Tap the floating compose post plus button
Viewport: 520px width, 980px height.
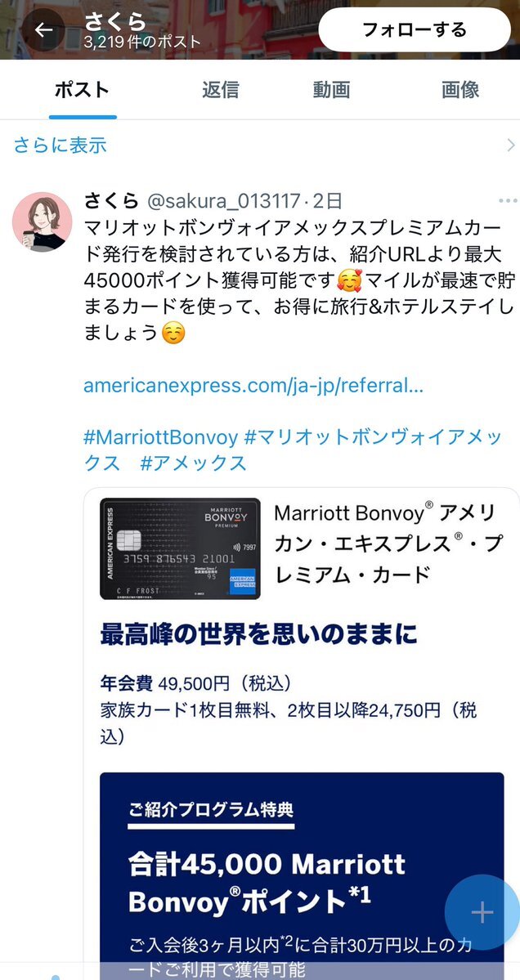point(482,912)
